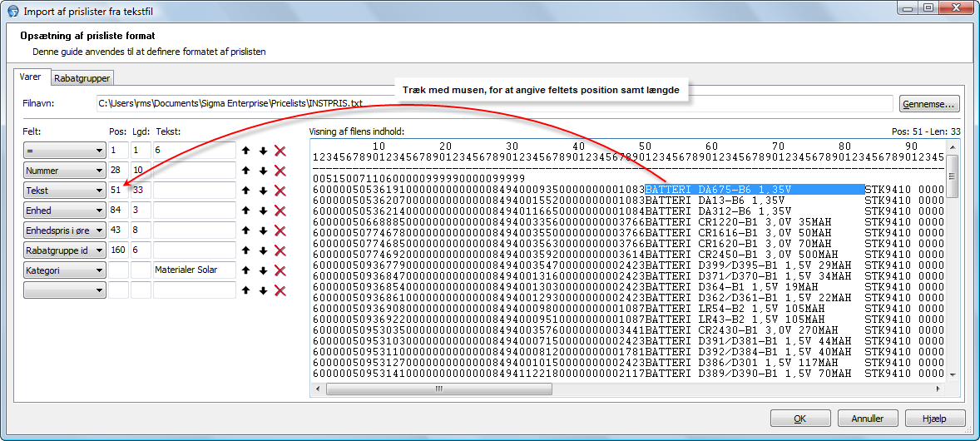The image size is (980, 441).
Task: Click up arrow of vertical scrollbar
Action: tap(953, 147)
